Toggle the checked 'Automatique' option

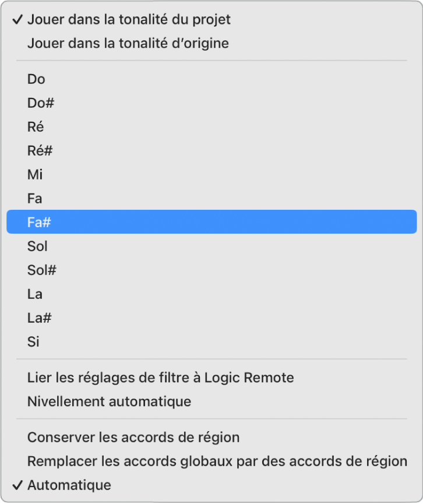tap(69, 485)
